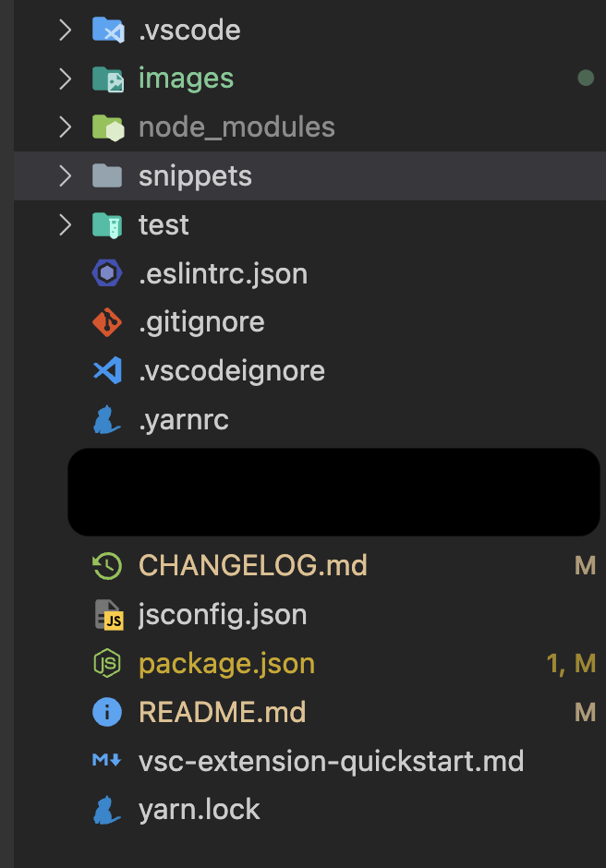The width and height of the screenshot is (606, 868).
Task: Click the info icon beside README.md
Action: (108, 713)
